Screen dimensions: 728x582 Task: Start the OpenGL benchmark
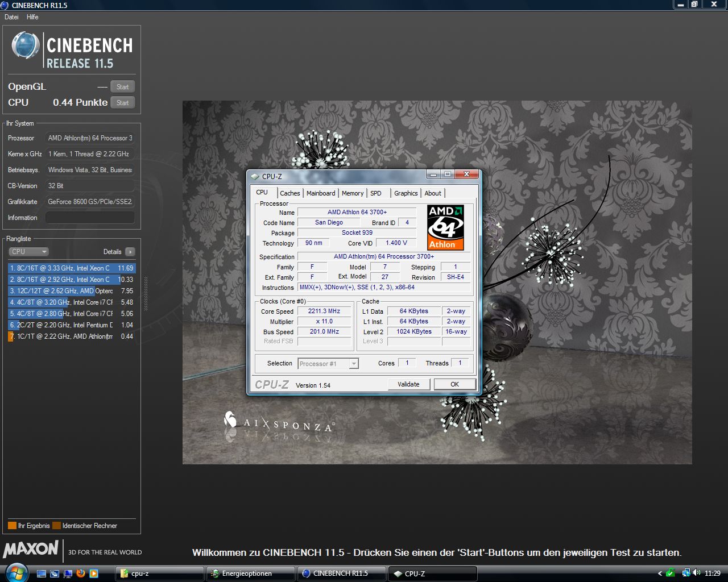click(x=122, y=87)
